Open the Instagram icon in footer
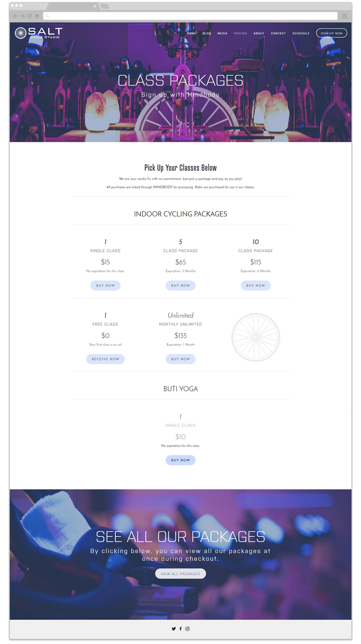 (x=187, y=628)
